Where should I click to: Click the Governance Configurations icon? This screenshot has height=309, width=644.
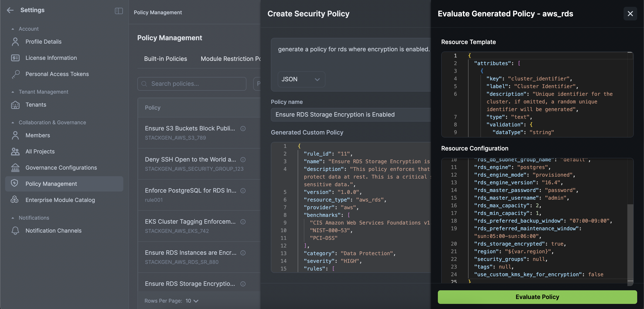click(15, 168)
